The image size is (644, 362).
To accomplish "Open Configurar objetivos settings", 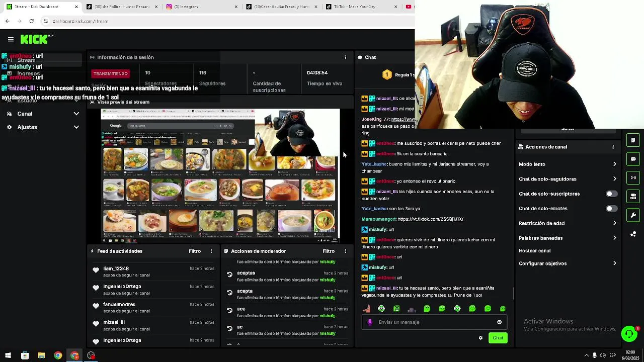I will point(568,263).
